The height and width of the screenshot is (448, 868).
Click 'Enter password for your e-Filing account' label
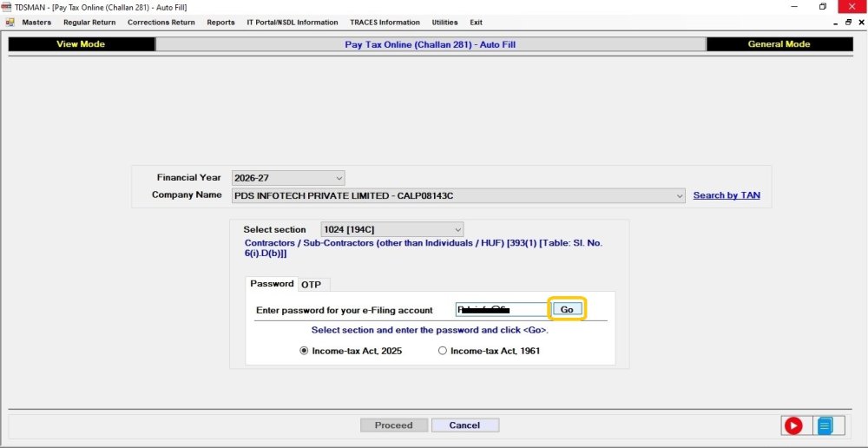tap(345, 311)
